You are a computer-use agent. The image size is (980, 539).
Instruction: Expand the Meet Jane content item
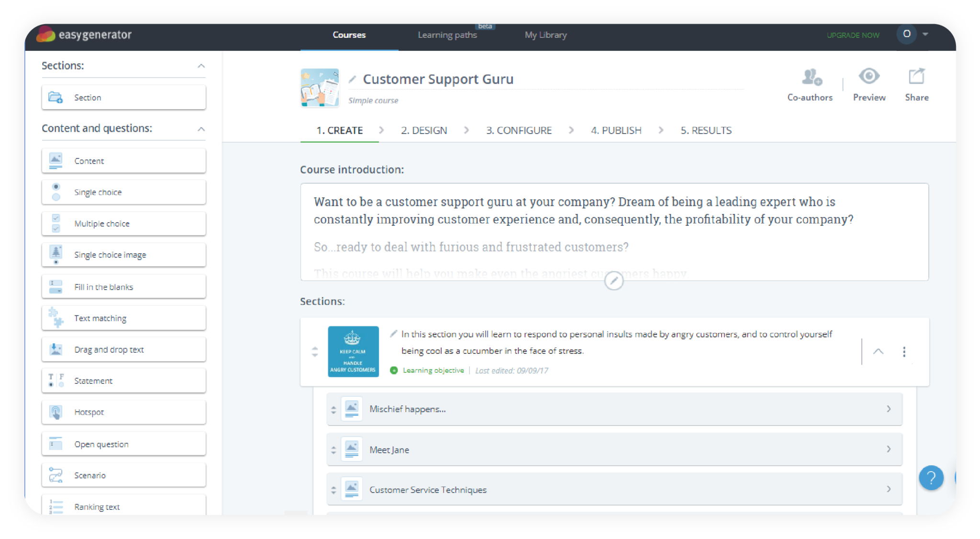(889, 449)
